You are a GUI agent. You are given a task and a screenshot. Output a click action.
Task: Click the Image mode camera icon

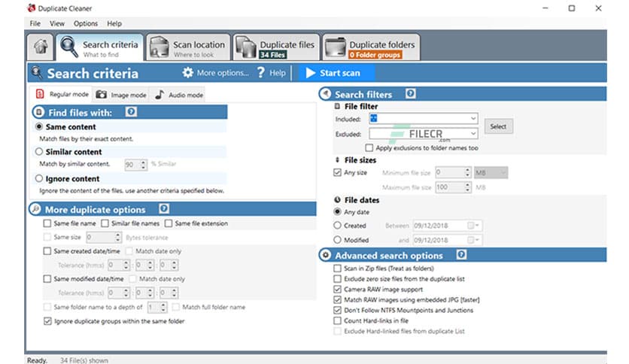point(101,95)
